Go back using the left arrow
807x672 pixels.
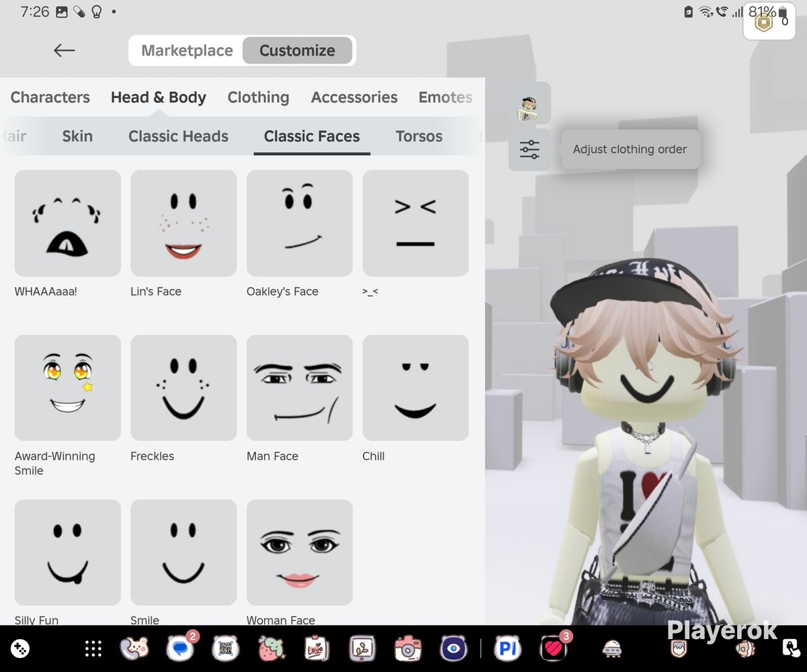tap(65, 50)
